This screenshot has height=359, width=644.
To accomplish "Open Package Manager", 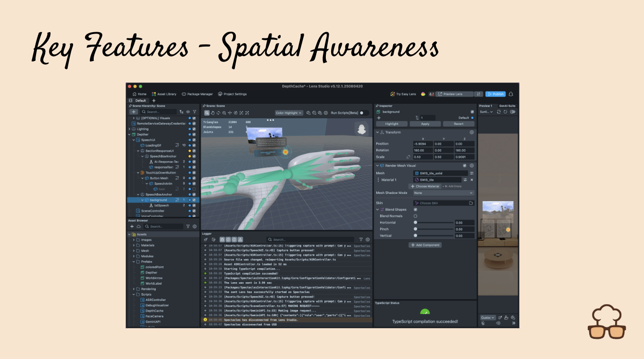I will coord(197,94).
